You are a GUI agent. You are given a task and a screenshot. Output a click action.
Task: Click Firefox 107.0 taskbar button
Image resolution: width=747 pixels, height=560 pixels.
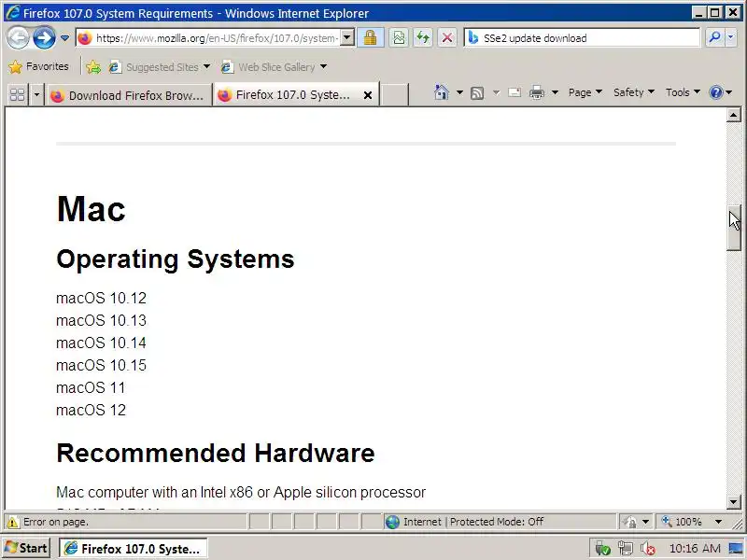pyautogui.click(x=134, y=549)
